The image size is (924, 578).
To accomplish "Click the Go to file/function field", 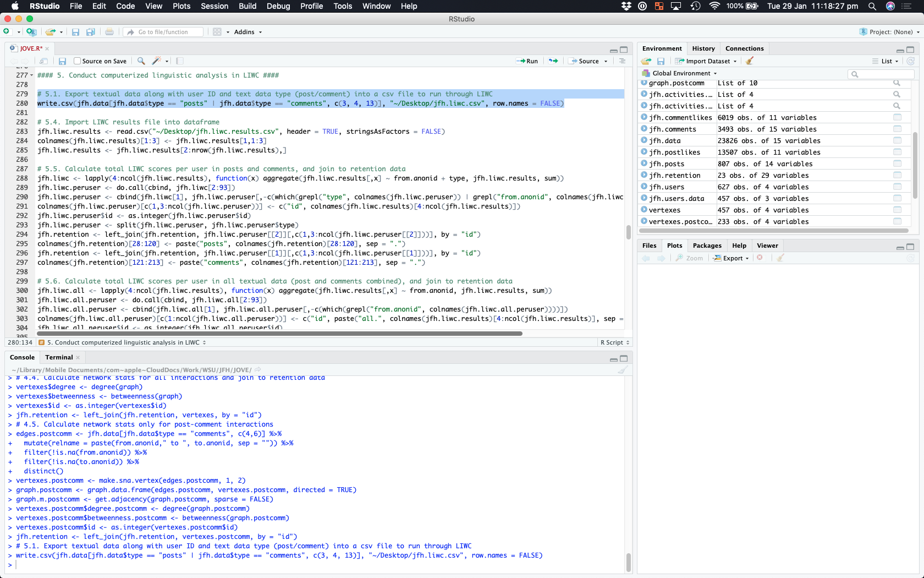I will tap(164, 32).
